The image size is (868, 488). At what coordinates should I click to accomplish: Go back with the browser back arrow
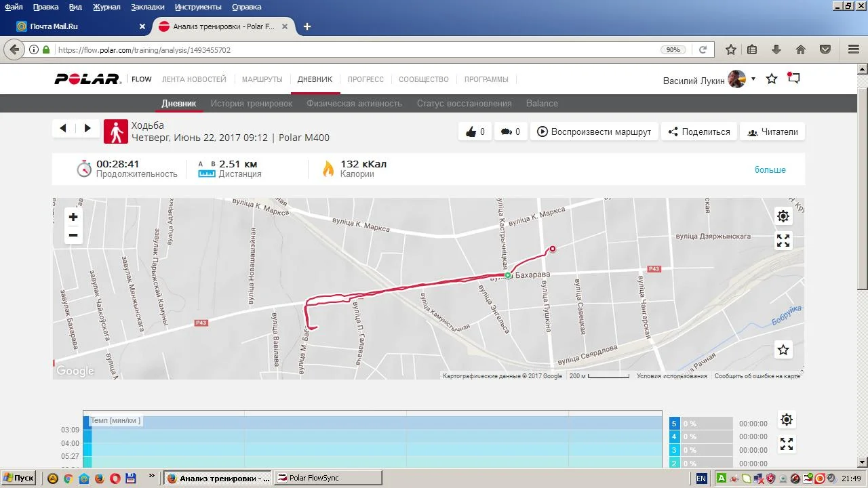coord(14,49)
